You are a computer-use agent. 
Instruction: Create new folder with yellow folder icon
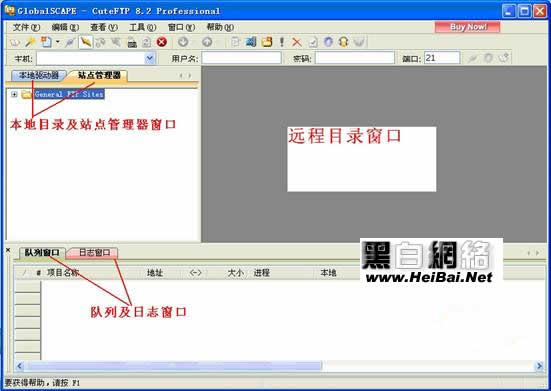tap(267, 42)
